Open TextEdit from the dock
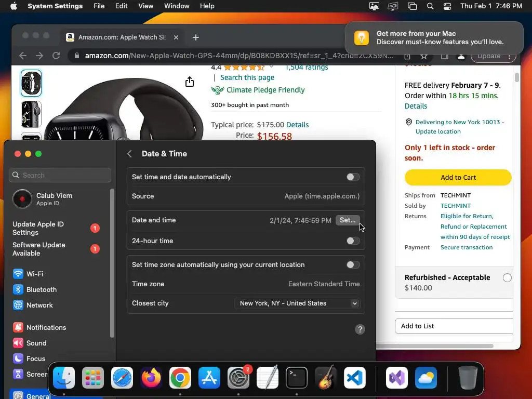The image size is (532, 399). pos(268,378)
